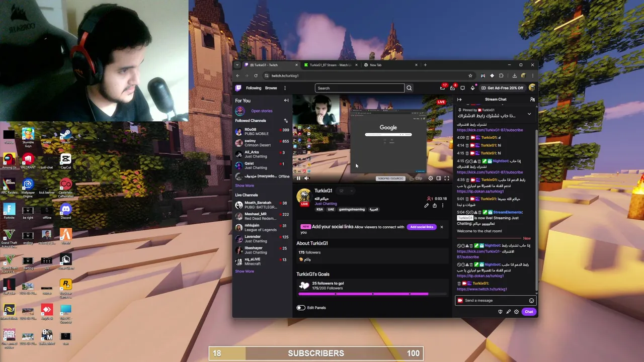Select the CapCut desktop icon

tap(65, 161)
